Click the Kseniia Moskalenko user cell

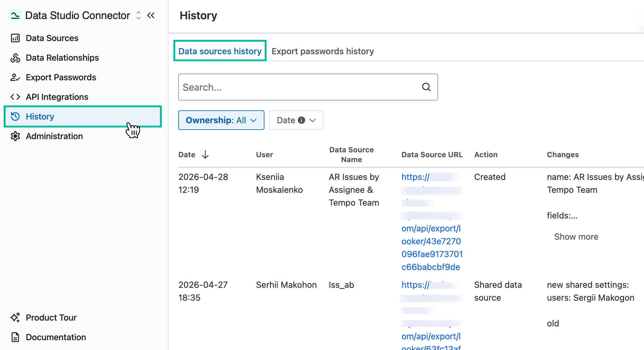click(279, 183)
